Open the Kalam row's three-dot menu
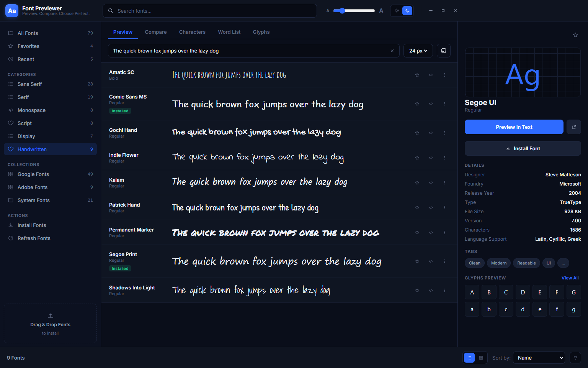Screen dimensions: 588x368 (444, 182)
